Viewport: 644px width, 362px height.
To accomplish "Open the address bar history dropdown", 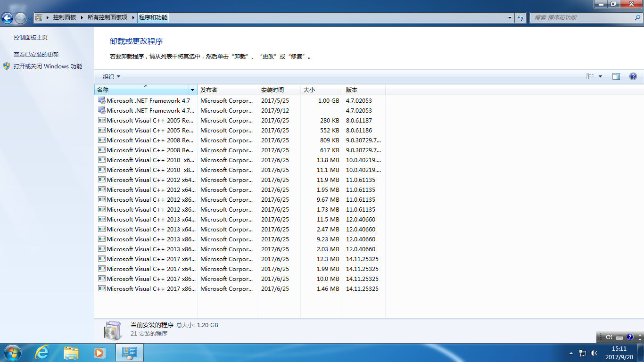I will point(510,18).
